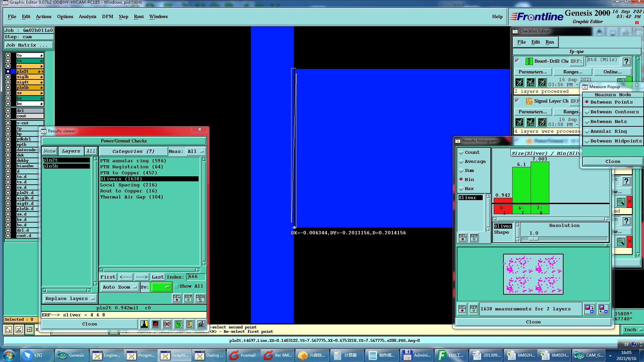Click the zoom magnifier icon in Checklist Editor

click(x=621, y=202)
